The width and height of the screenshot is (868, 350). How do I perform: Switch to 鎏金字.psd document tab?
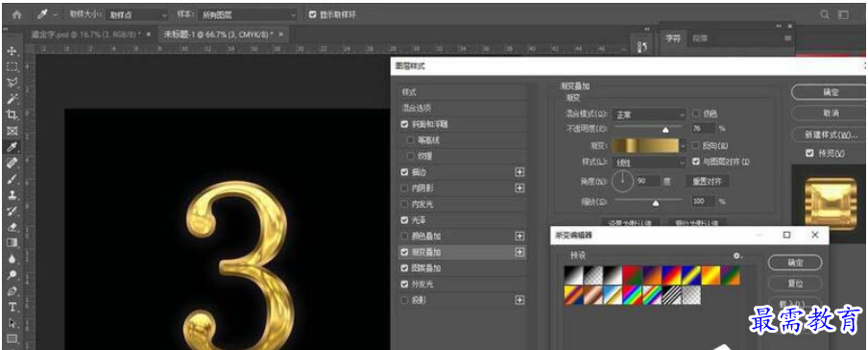click(x=85, y=35)
